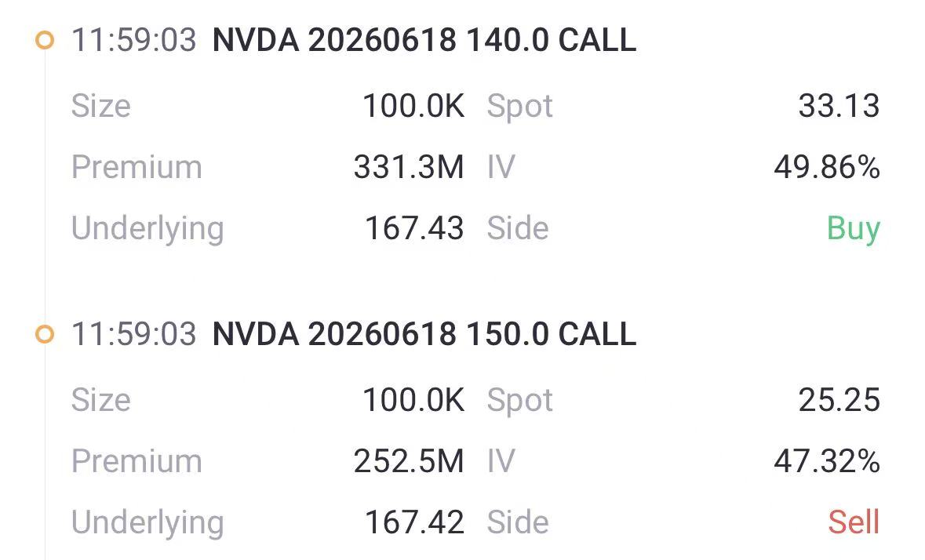Click the 25.25 spot price

pos(839,400)
